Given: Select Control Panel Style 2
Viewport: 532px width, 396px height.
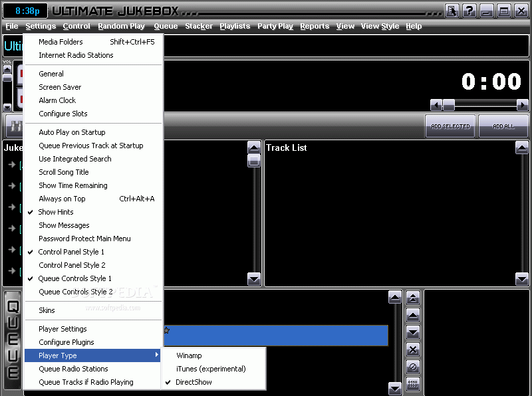Looking at the screenshot, I should coord(72,265).
